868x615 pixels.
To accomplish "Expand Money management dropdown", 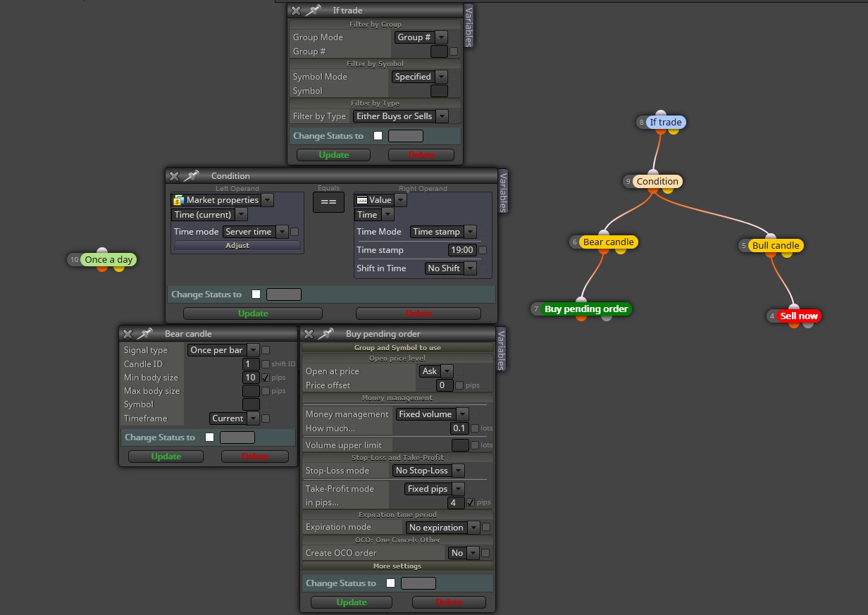I will [433, 414].
